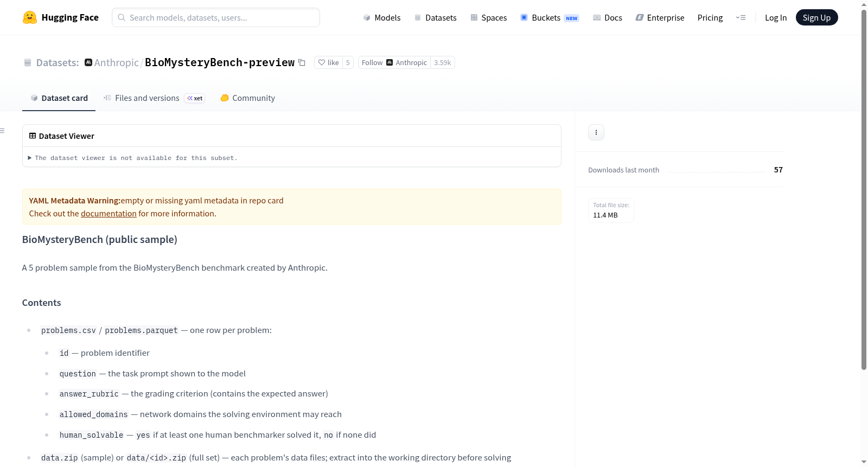This screenshot has height=467, width=868.
Task: Click the Total file size 11.4 MB box
Action: 611,210
